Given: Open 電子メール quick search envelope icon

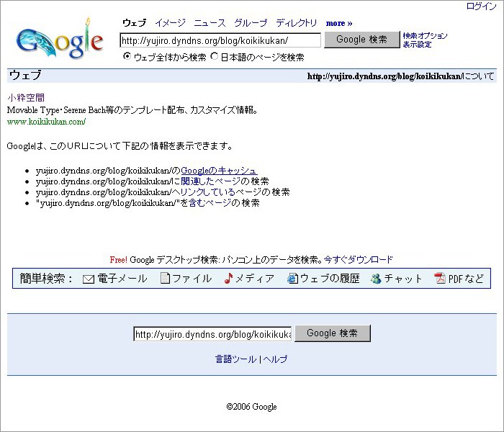Looking at the screenshot, I should click(x=89, y=279).
